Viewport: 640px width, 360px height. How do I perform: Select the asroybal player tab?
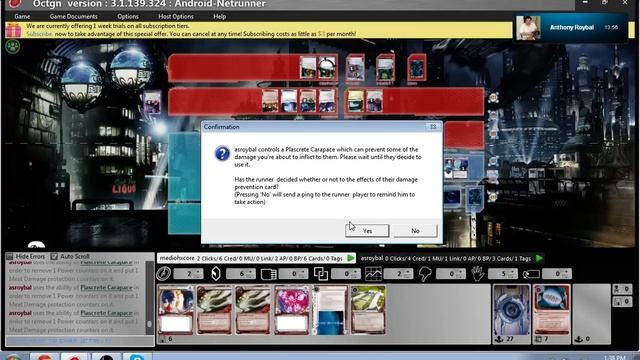[452, 258]
